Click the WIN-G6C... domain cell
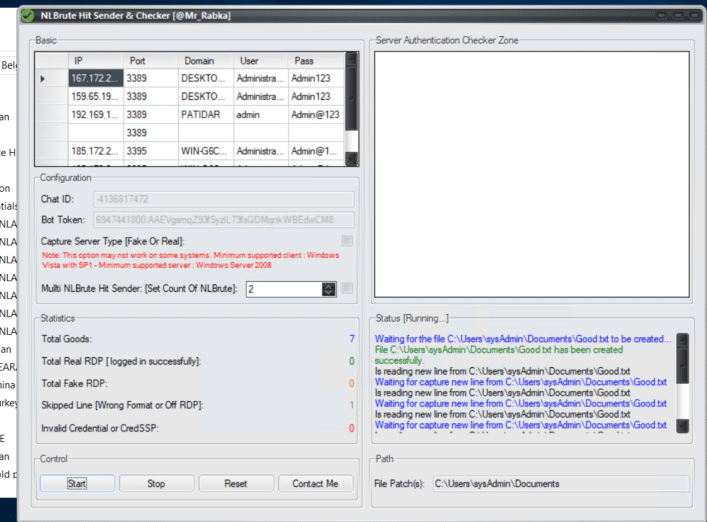The width and height of the screenshot is (707, 522). tap(206, 151)
